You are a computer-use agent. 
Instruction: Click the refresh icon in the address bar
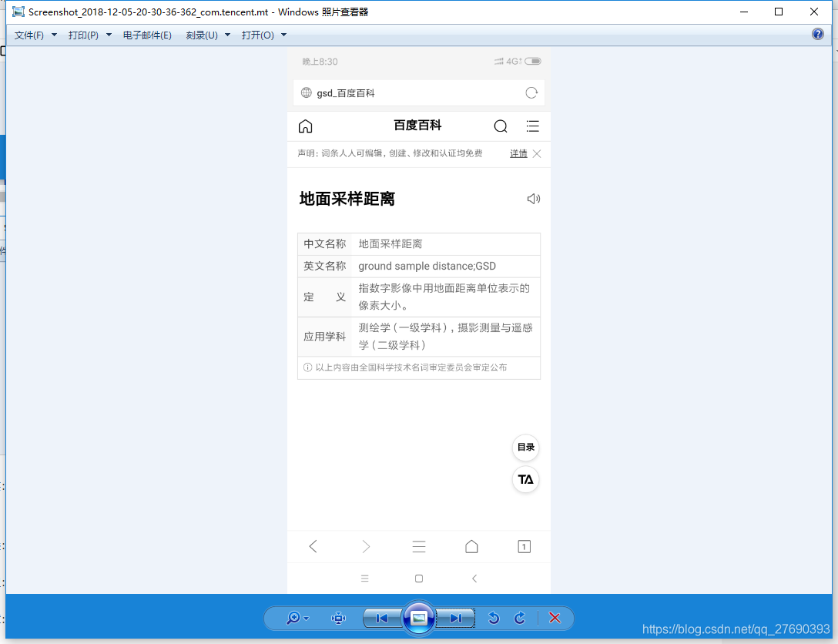[x=531, y=93]
